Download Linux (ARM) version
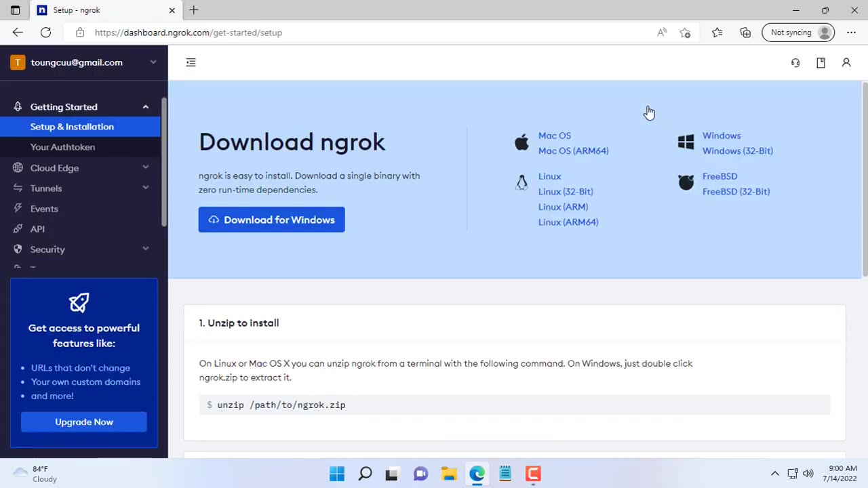 pos(563,207)
